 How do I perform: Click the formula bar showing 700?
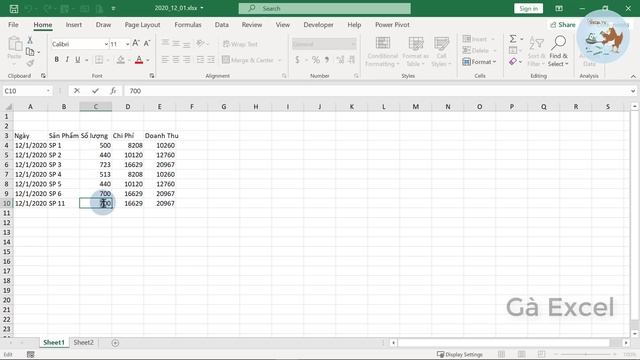click(x=376, y=91)
